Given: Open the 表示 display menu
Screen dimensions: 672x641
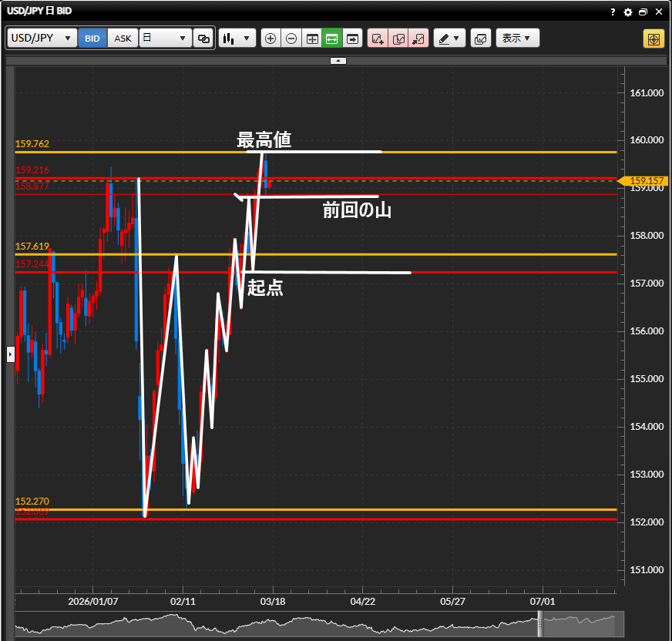Looking at the screenshot, I should (x=517, y=38).
